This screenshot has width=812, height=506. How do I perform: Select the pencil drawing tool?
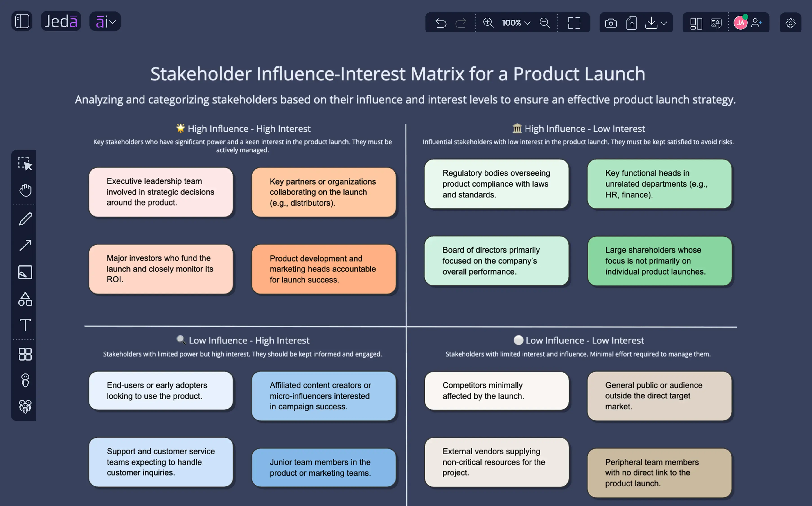(x=25, y=219)
